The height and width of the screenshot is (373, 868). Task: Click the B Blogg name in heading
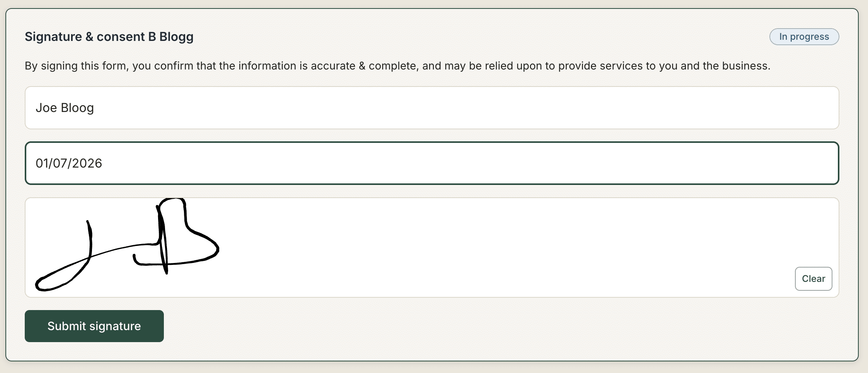tap(171, 37)
